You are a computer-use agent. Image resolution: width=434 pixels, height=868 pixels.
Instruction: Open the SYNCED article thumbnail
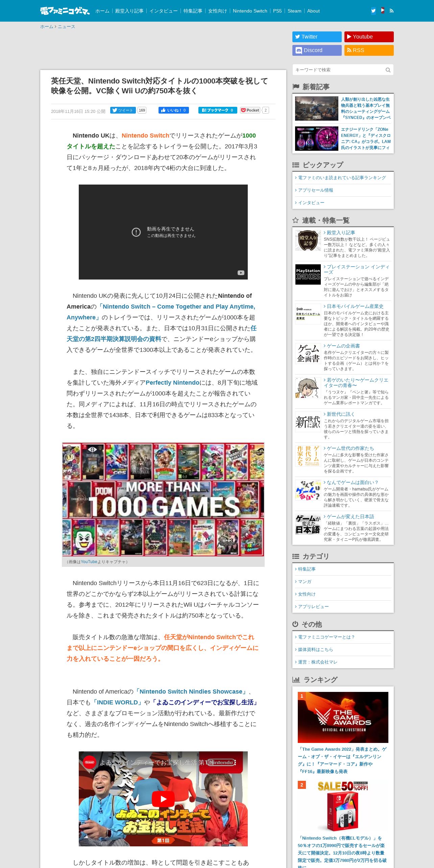(317, 108)
